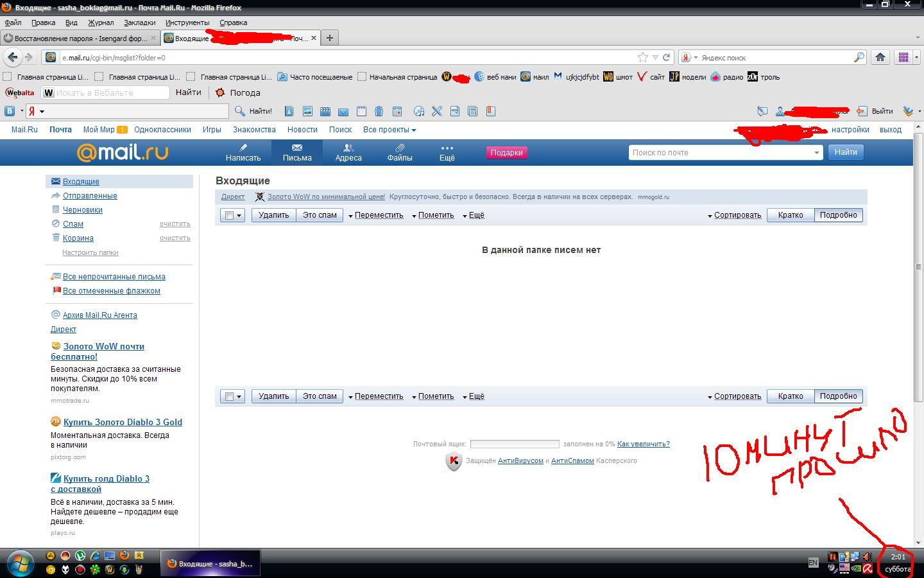Click the Погода weather sun icon
The width and height of the screenshot is (924, 578).
[220, 92]
